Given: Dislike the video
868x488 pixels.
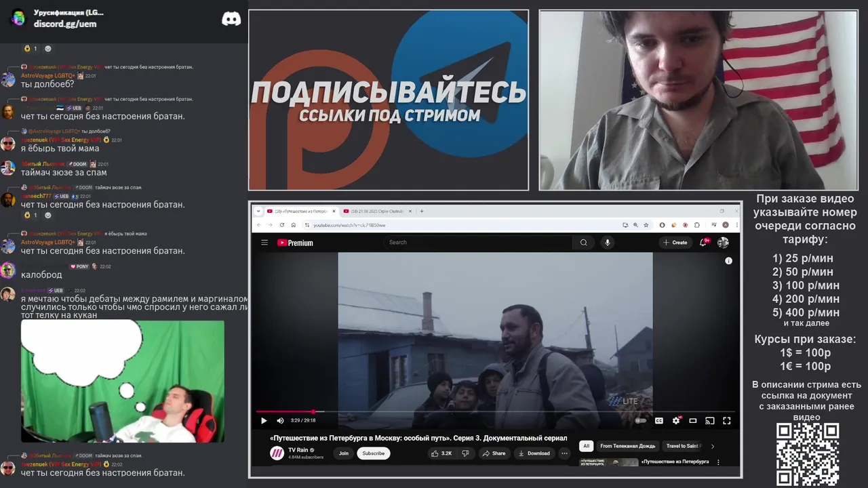Looking at the screenshot, I should click(x=465, y=453).
